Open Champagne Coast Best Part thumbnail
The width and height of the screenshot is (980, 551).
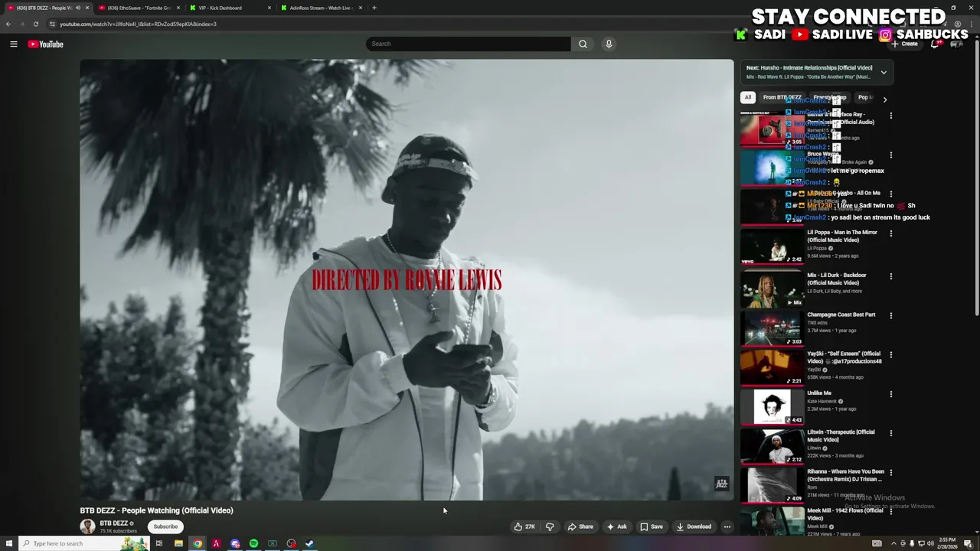[772, 328]
